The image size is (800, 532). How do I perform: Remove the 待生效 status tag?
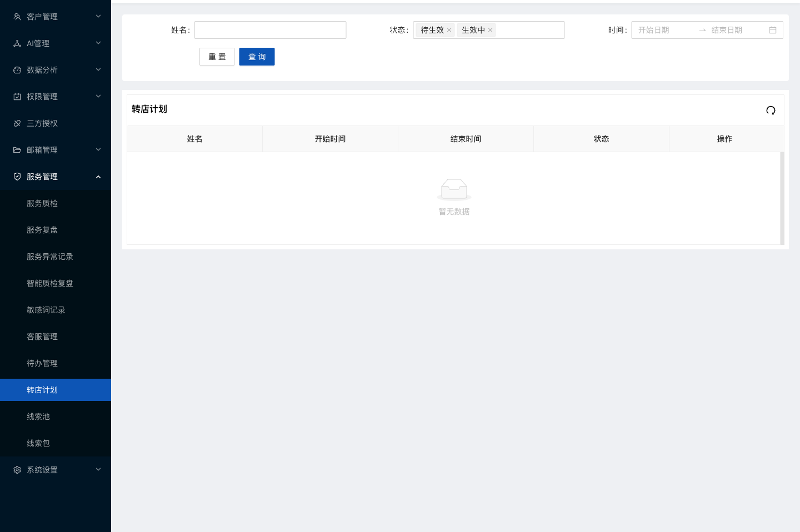(449, 30)
